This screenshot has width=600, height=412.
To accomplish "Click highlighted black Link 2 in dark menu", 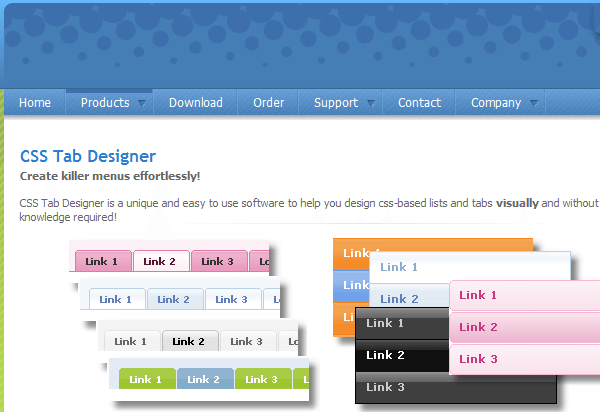I will [402, 355].
